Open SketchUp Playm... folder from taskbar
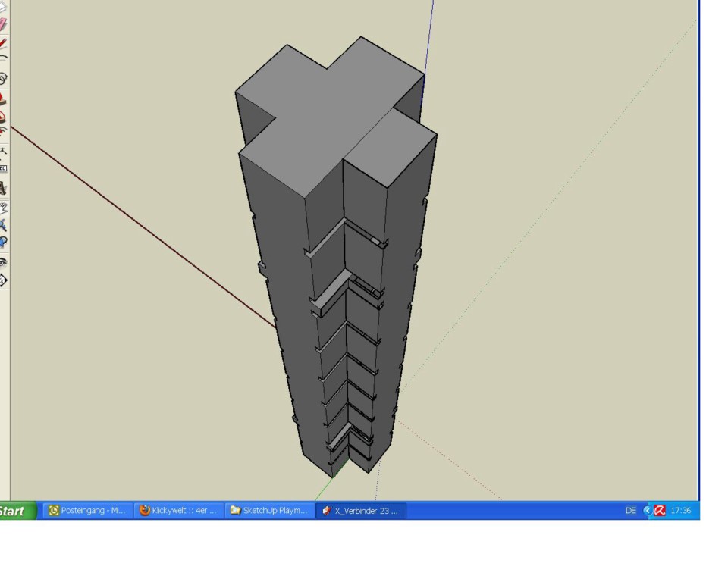This screenshot has height=582, width=728. pyautogui.click(x=269, y=511)
